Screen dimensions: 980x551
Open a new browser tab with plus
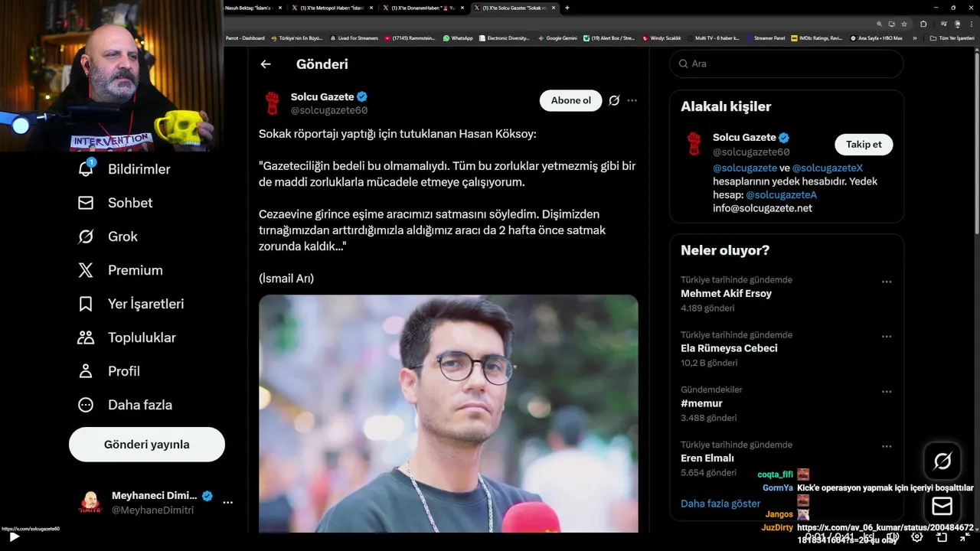pyautogui.click(x=567, y=8)
